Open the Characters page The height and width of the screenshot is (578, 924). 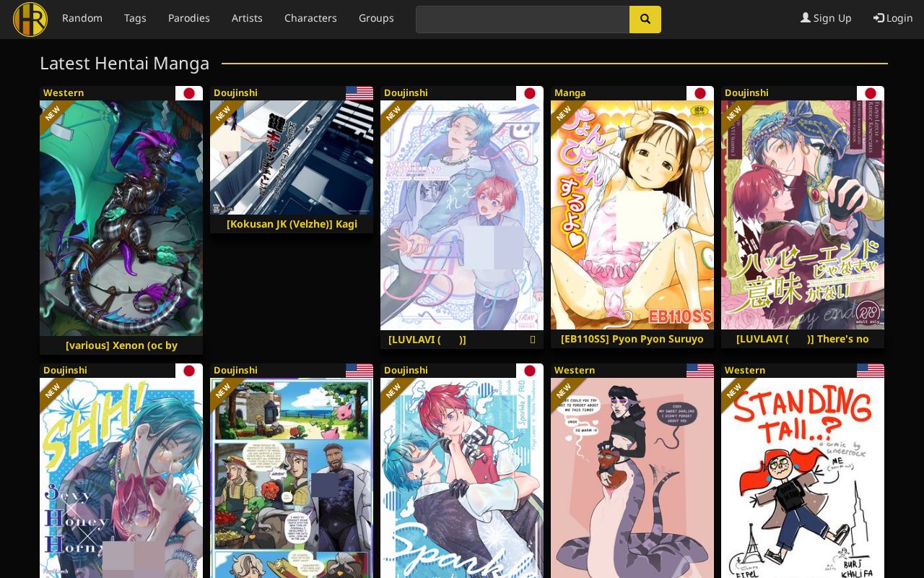point(310,18)
